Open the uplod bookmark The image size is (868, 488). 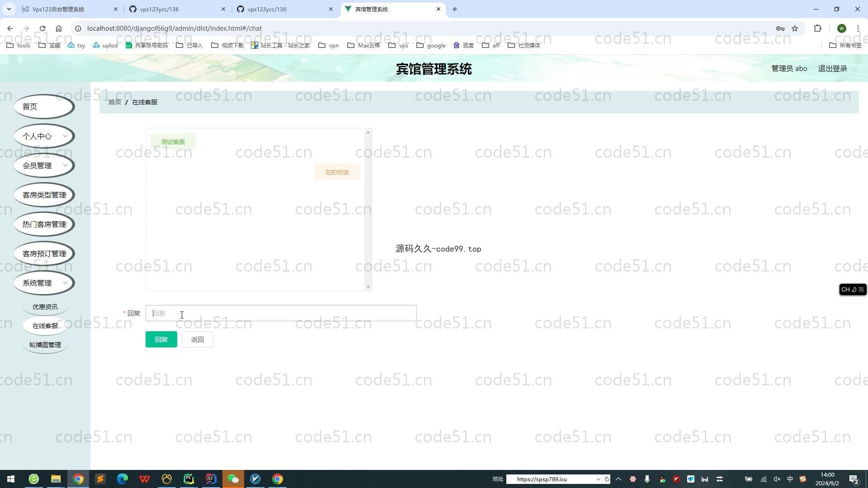point(105,45)
